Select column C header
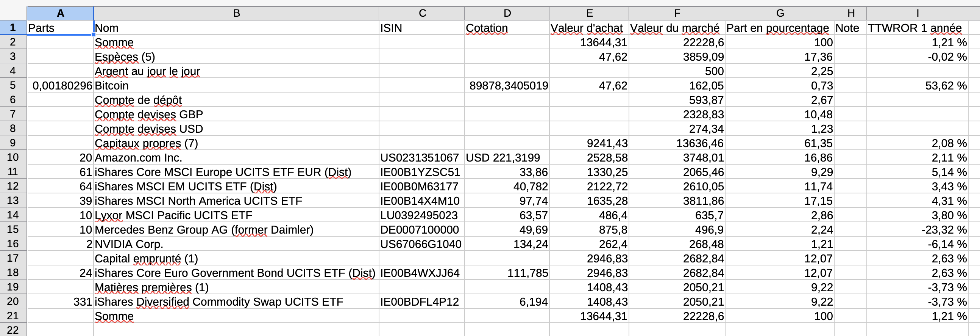This screenshot has height=336, width=980. point(422,13)
